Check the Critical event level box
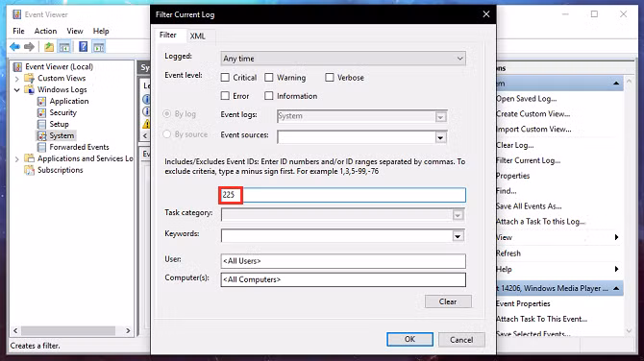Screen dimensions: 644x361 (x=225, y=78)
